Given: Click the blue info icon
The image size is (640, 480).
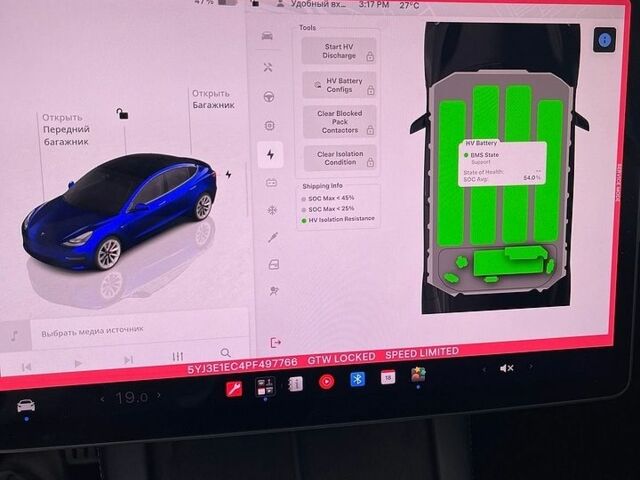Looking at the screenshot, I should point(604,40).
